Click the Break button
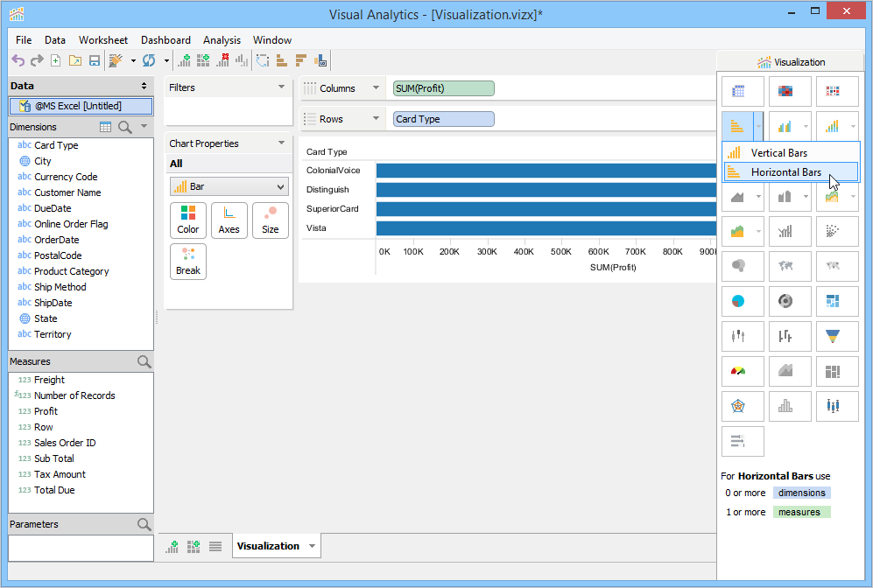The image size is (873, 588). coord(188,262)
